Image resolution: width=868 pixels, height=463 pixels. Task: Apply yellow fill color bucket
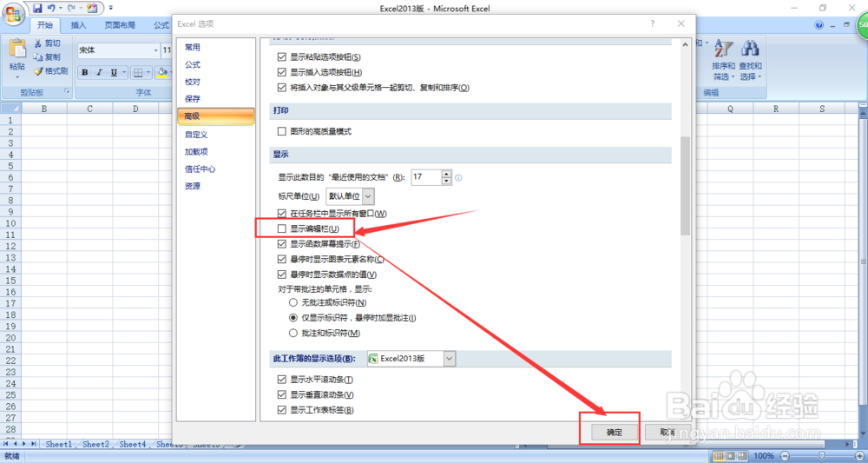click(162, 72)
